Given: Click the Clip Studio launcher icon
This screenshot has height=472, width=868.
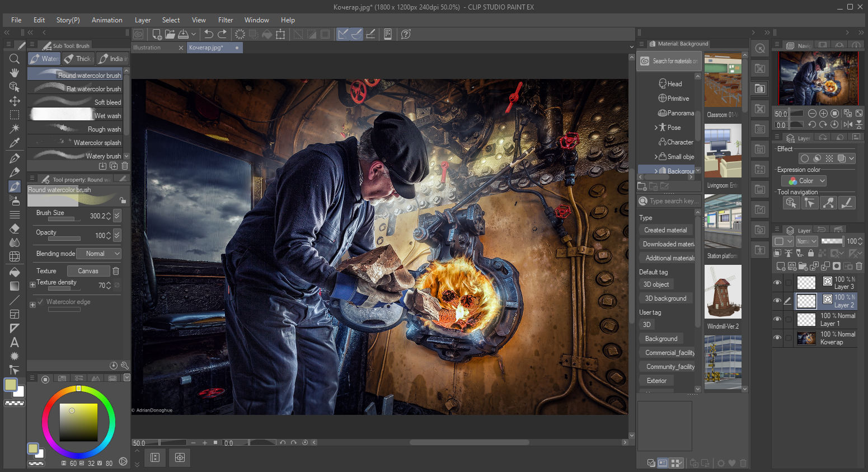Looking at the screenshot, I should point(138,34).
